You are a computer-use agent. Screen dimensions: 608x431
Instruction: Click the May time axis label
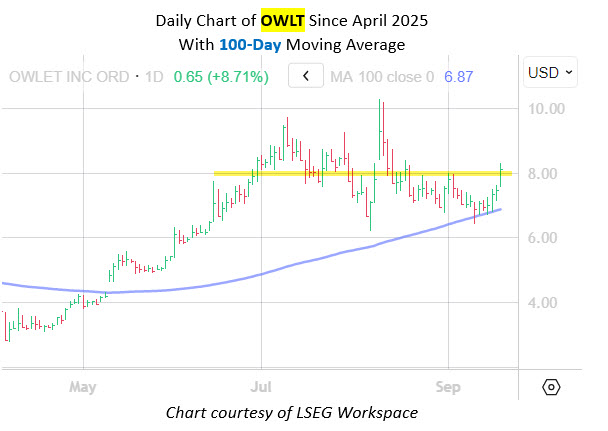(83, 387)
